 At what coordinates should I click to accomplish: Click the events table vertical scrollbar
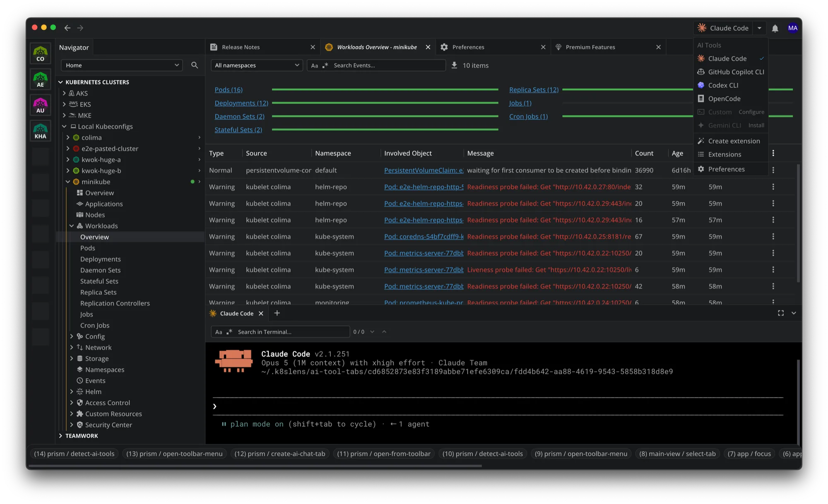click(x=798, y=223)
